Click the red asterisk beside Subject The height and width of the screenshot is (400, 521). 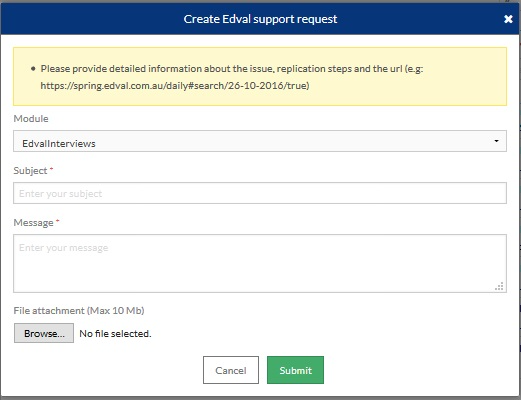pos(52,168)
